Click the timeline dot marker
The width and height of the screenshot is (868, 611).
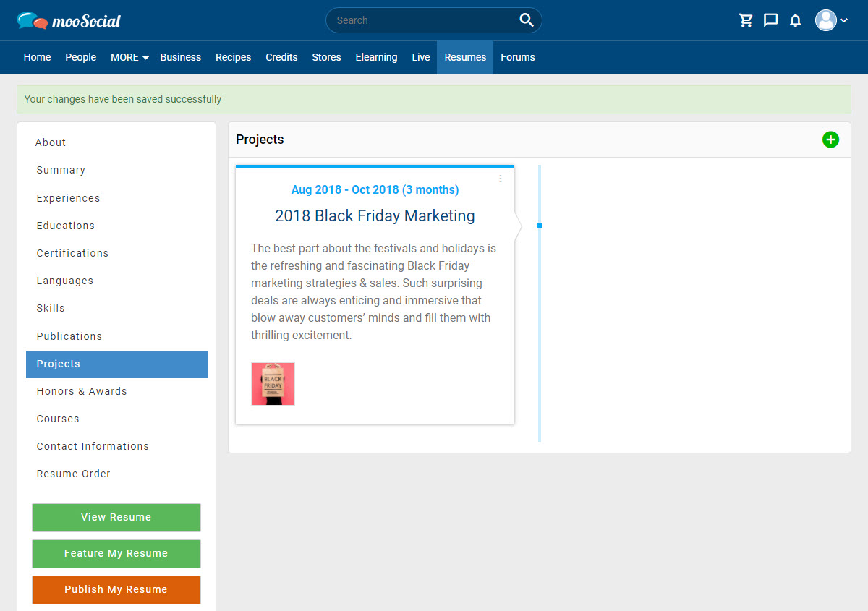pyautogui.click(x=540, y=226)
